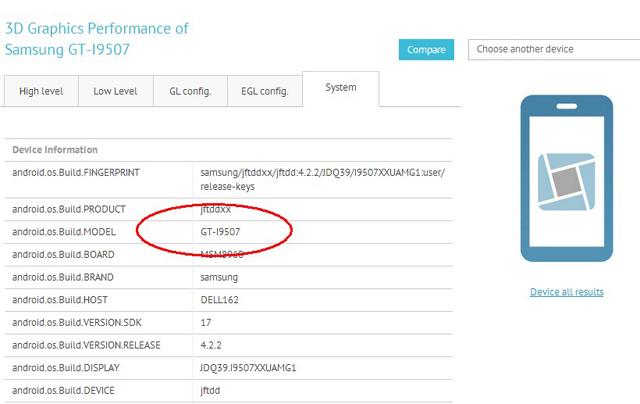The image size is (640, 404).
Task: Select the SDK value 17
Action: click(x=206, y=322)
